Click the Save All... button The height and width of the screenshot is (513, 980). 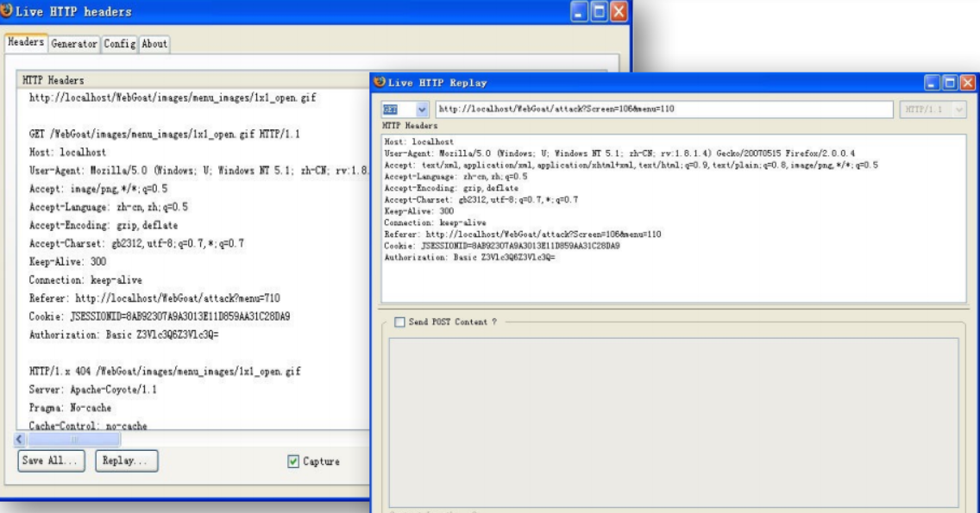(x=51, y=460)
